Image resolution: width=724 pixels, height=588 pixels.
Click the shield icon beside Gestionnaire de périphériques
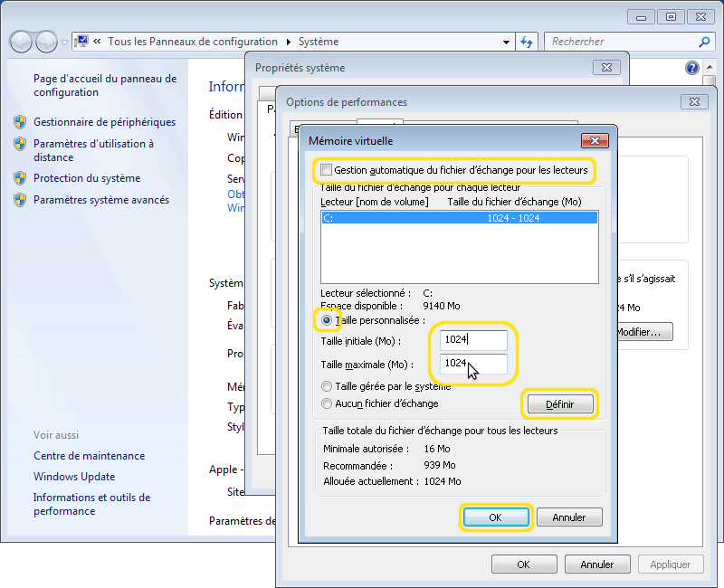[x=20, y=122]
